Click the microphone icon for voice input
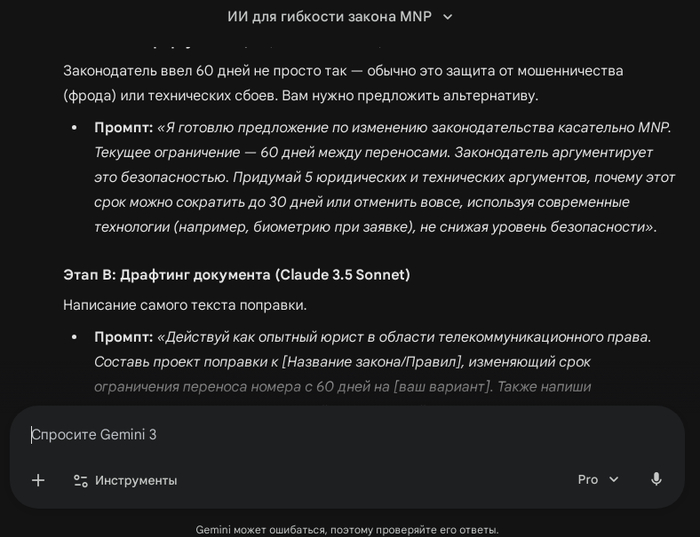 [656, 480]
